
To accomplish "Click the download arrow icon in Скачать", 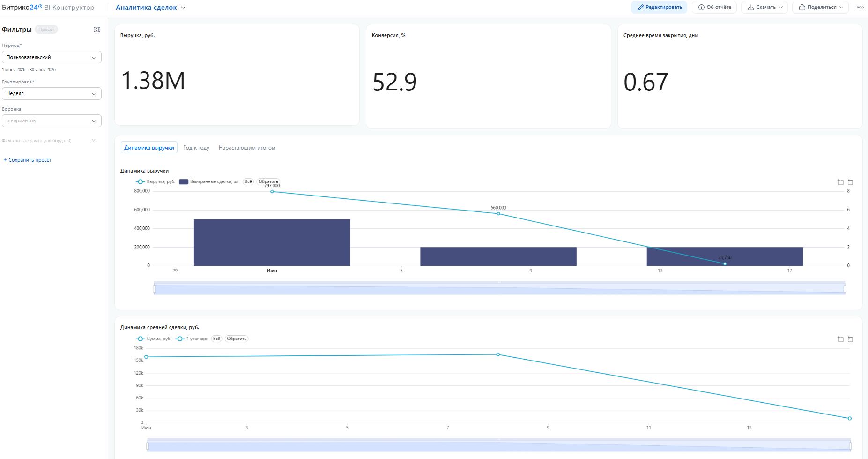I will tap(751, 8).
